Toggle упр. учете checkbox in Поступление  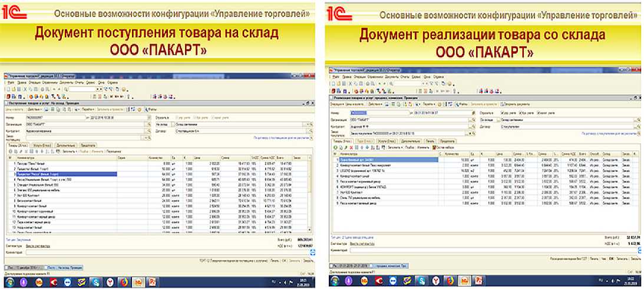pos(177,118)
